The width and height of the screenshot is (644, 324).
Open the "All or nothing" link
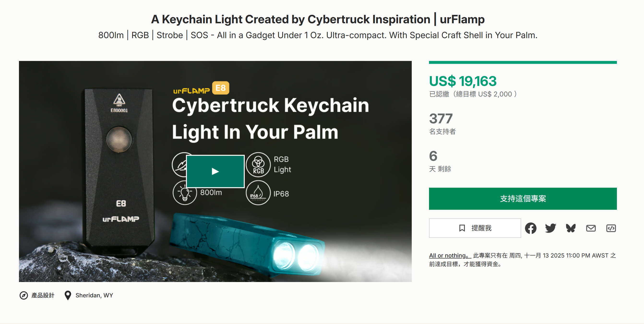449,255
